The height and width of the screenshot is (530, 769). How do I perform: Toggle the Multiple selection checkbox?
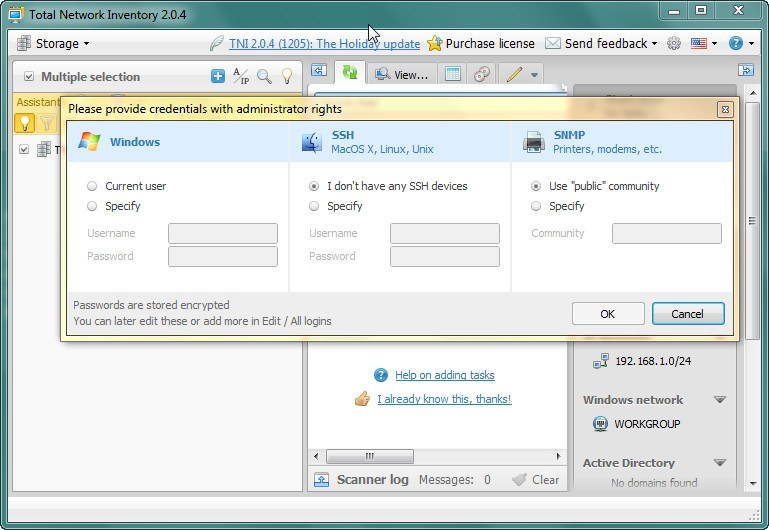coord(29,76)
